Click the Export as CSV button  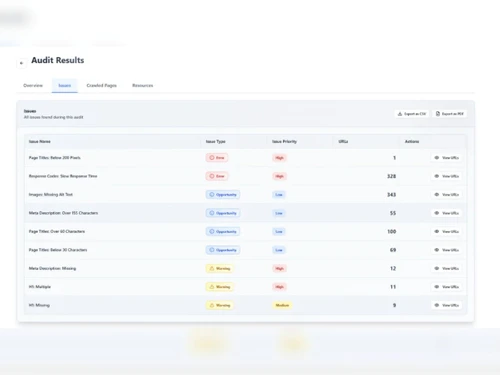(x=412, y=114)
